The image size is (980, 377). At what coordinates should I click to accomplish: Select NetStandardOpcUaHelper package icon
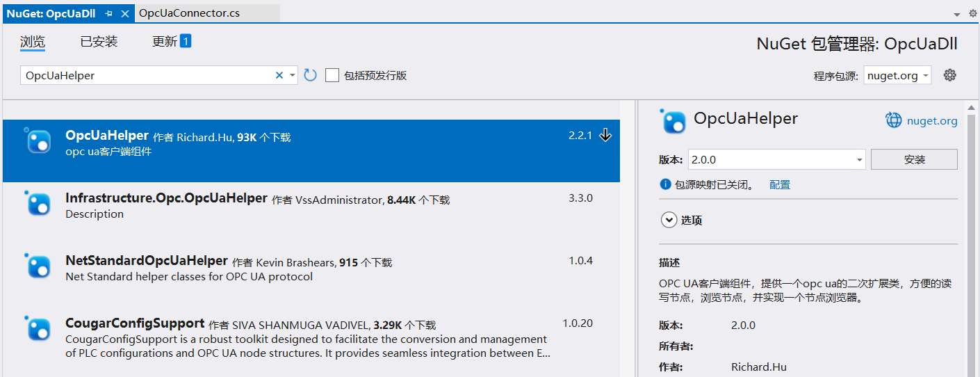(38, 266)
